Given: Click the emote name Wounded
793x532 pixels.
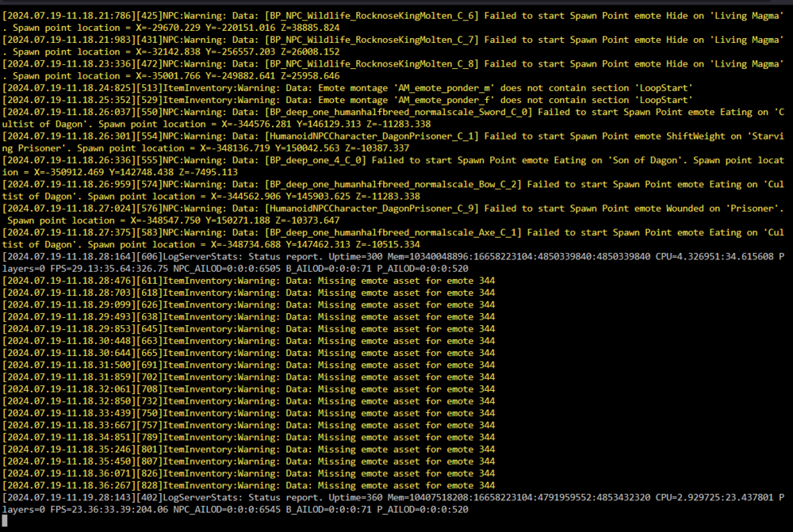Looking at the screenshot, I should 685,209.
